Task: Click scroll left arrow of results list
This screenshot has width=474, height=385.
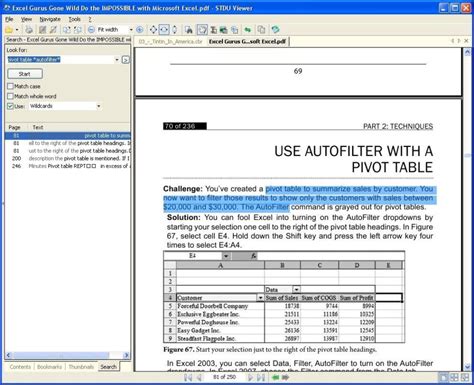Action: pos(9,355)
